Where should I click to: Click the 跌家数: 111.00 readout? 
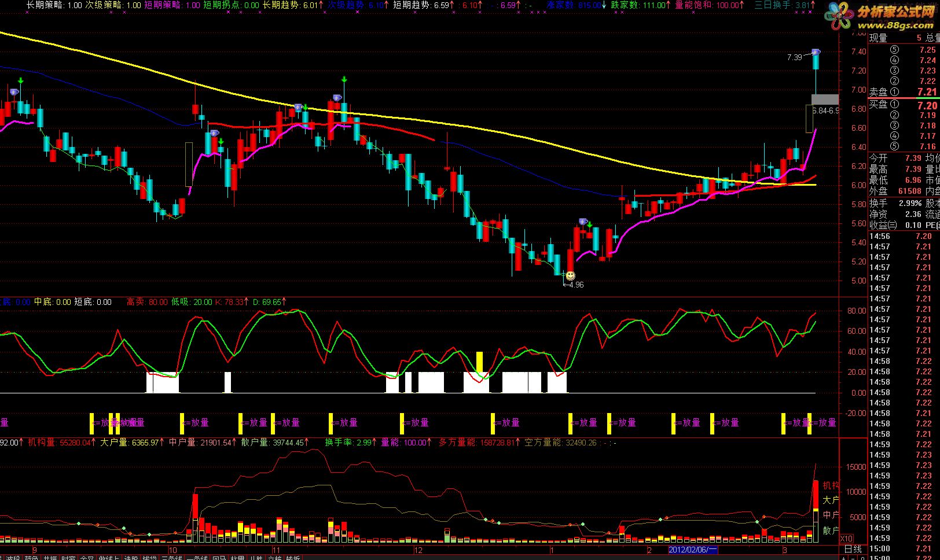pyautogui.click(x=641, y=5)
